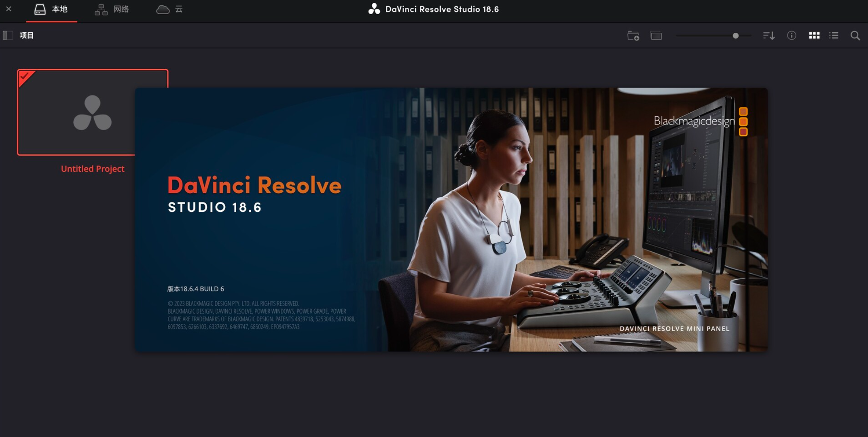Open the 云 cloud tab
Viewport: 868px width, 437px height.
pyautogui.click(x=169, y=9)
